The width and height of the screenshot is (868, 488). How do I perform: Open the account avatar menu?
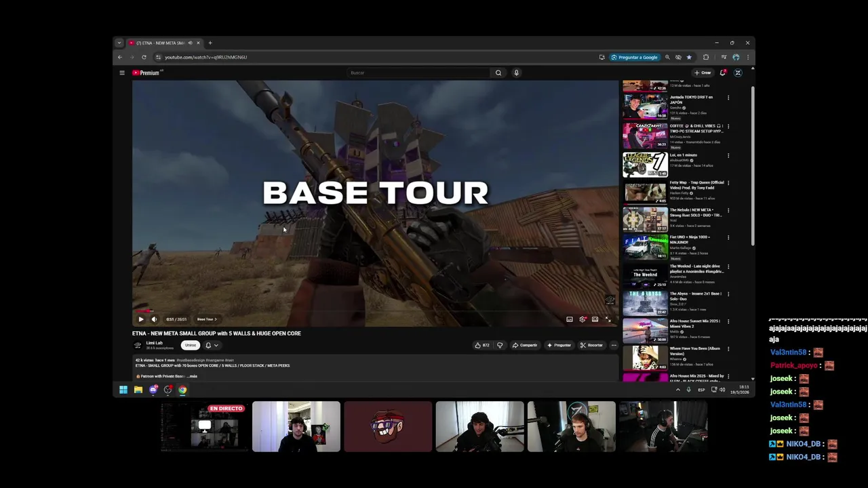tap(738, 73)
